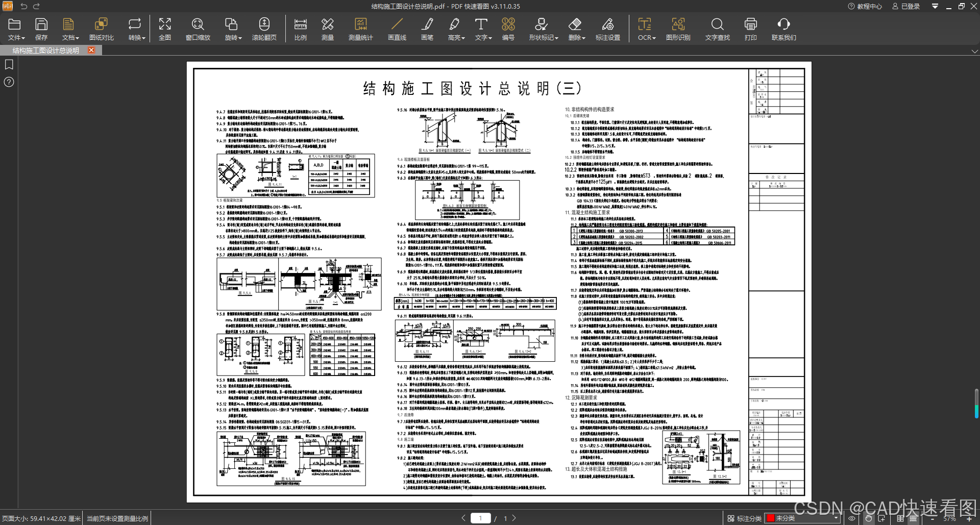The height and width of the screenshot is (525, 980).
Task: Zoom out with the minus button
Action: click(933, 518)
